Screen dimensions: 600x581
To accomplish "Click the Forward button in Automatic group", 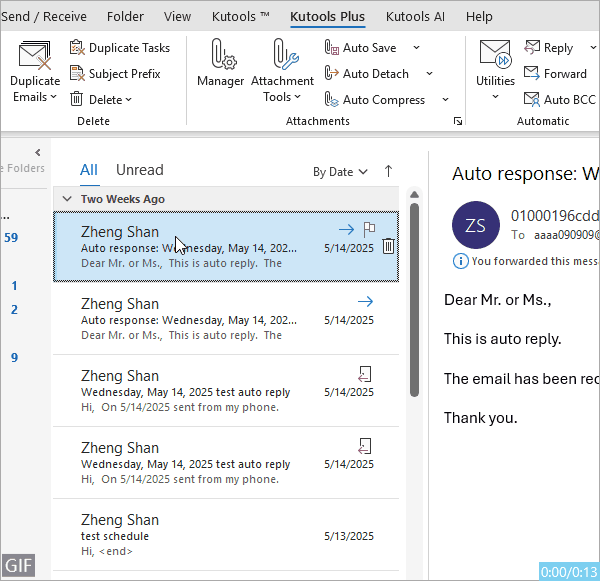I will click(x=532, y=73).
